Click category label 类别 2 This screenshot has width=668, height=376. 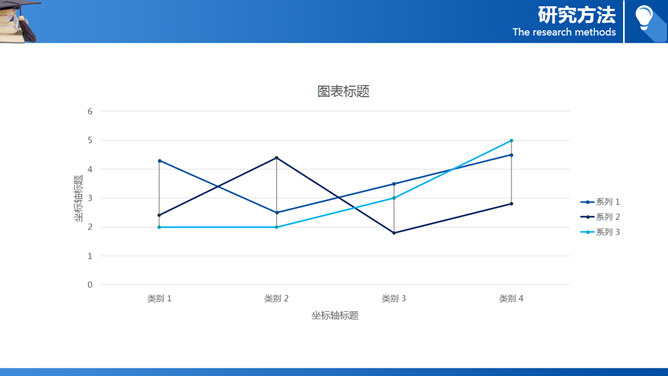[x=276, y=299]
